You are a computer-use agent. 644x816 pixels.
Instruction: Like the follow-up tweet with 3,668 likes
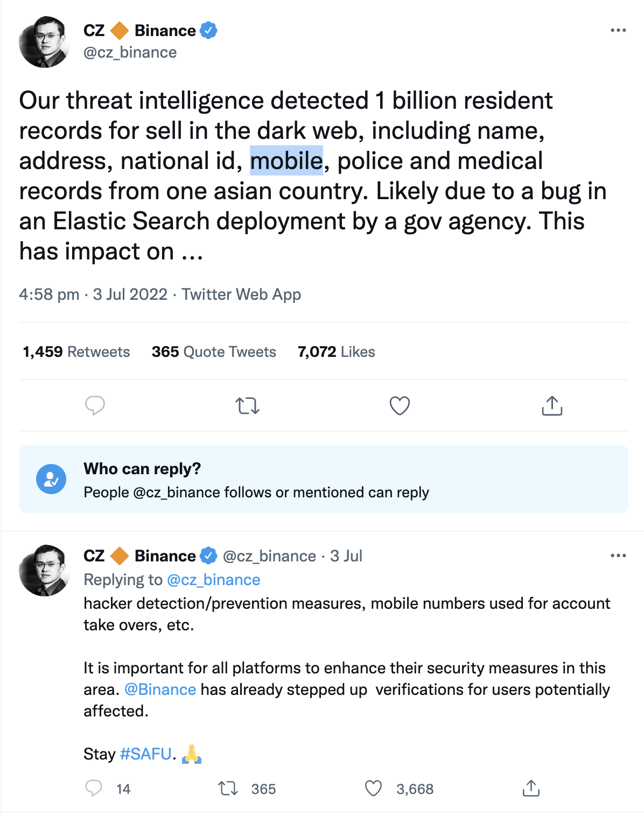point(373,789)
